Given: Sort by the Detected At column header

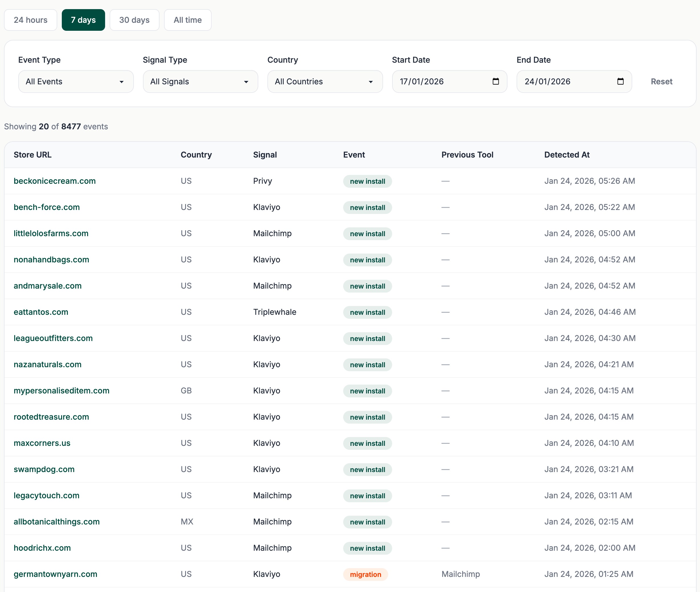Looking at the screenshot, I should pyautogui.click(x=567, y=155).
